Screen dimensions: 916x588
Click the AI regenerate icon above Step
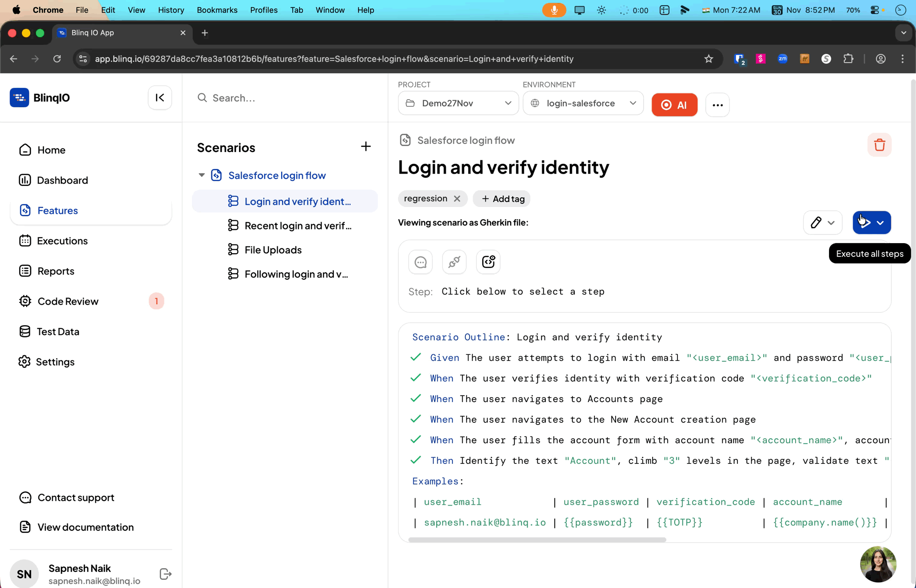(488, 262)
